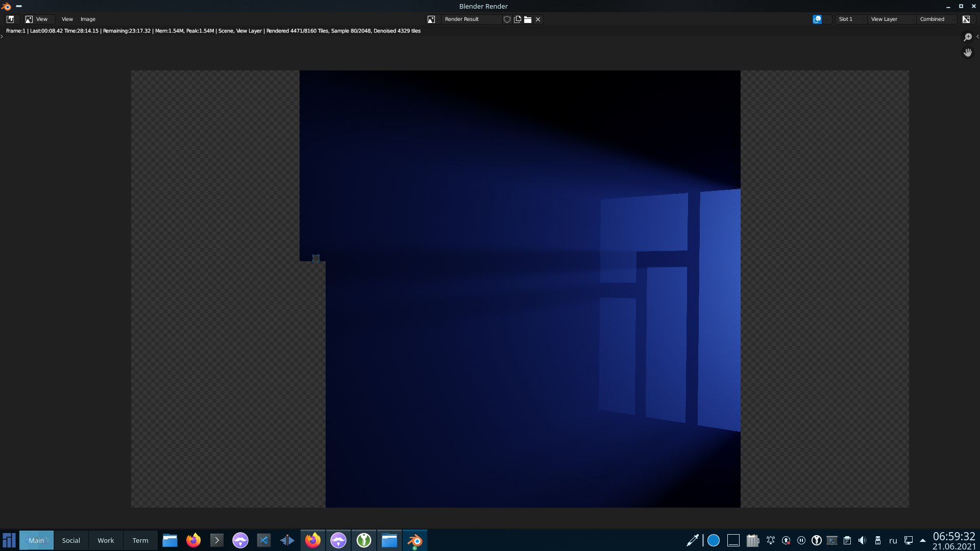Open the volume speaker tray icon
The image size is (980, 551).
tap(863, 540)
